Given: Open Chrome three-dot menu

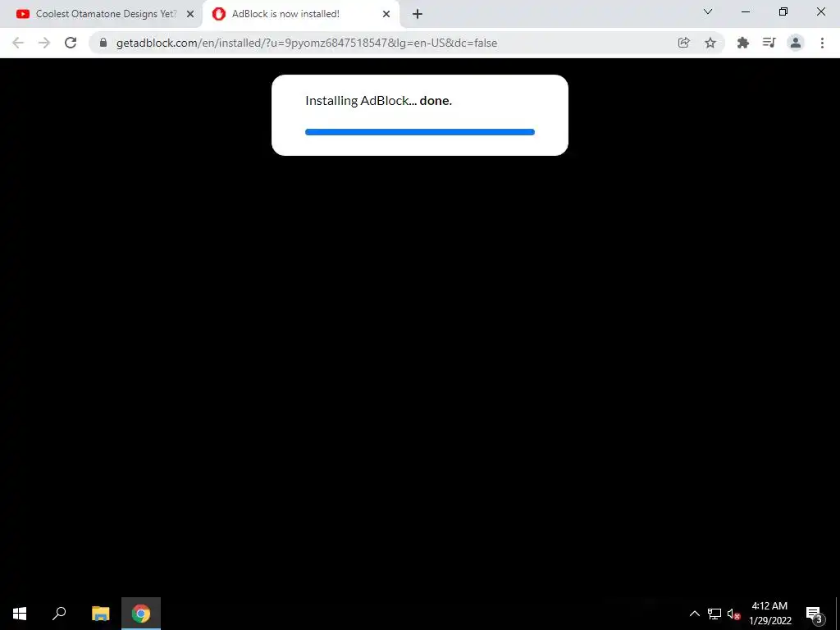Looking at the screenshot, I should click(822, 43).
